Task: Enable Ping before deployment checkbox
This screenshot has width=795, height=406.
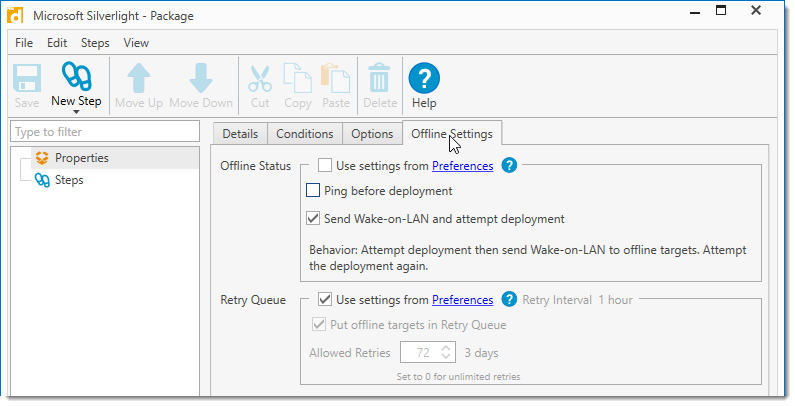Action: pyautogui.click(x=313, y=191)
